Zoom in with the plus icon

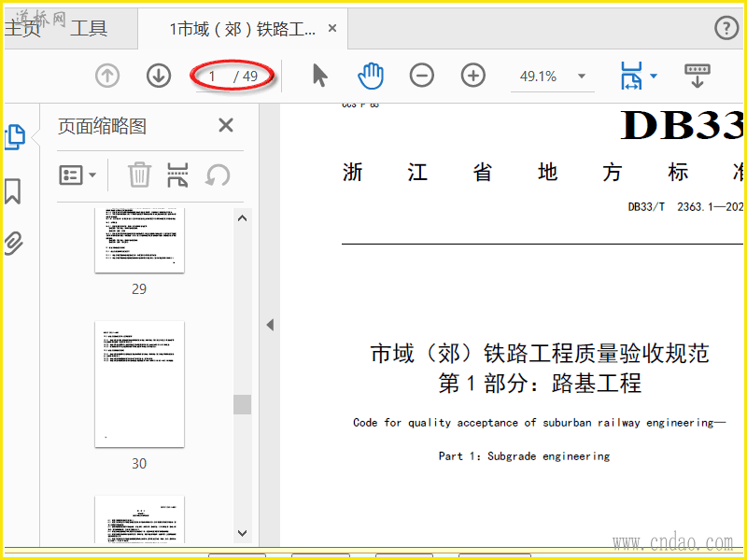point(473,77)
